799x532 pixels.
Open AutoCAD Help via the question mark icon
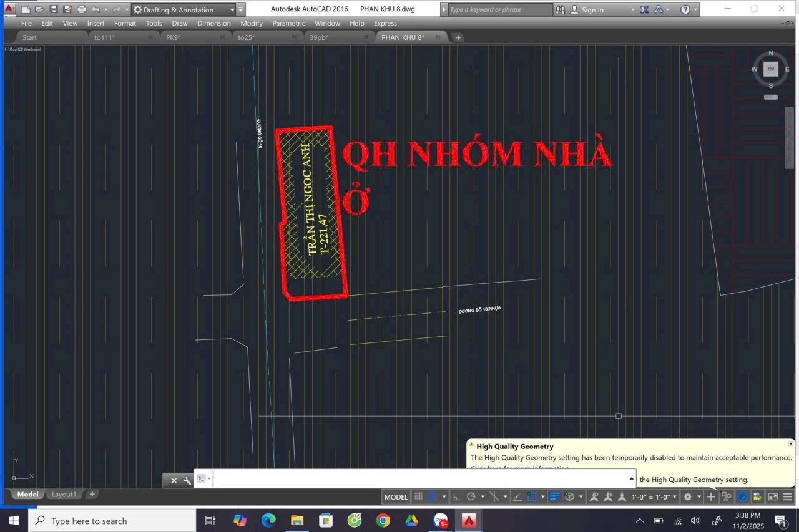tap(686, 9)
